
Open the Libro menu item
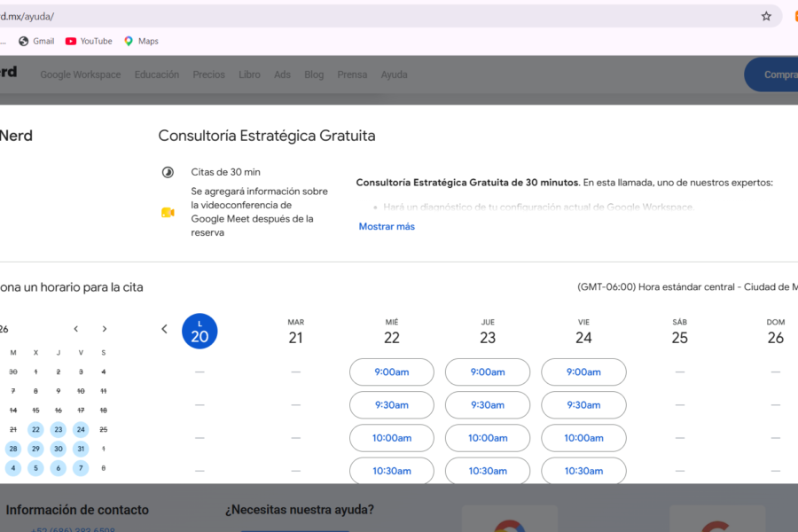249,74
